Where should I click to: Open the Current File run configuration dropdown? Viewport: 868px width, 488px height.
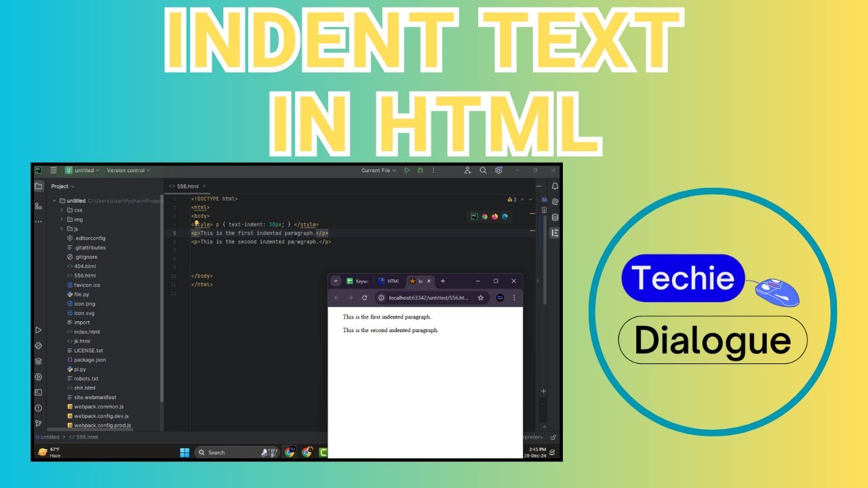(378, 170)
